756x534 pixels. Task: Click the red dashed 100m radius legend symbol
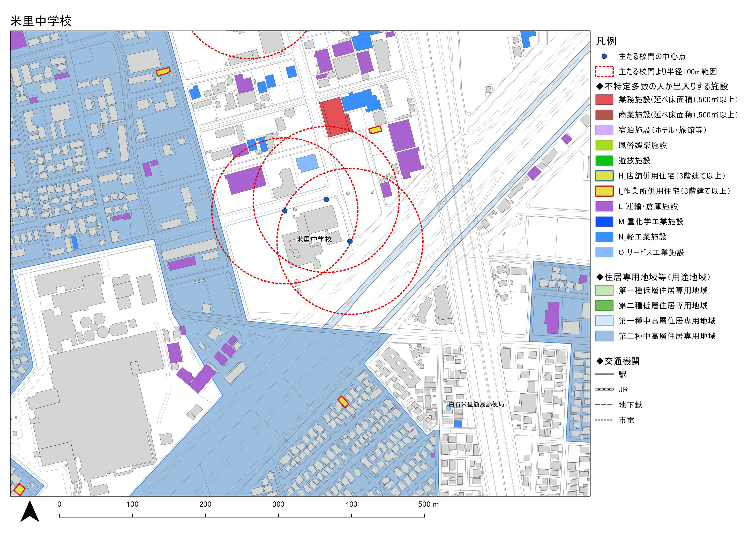coord(604,72)
